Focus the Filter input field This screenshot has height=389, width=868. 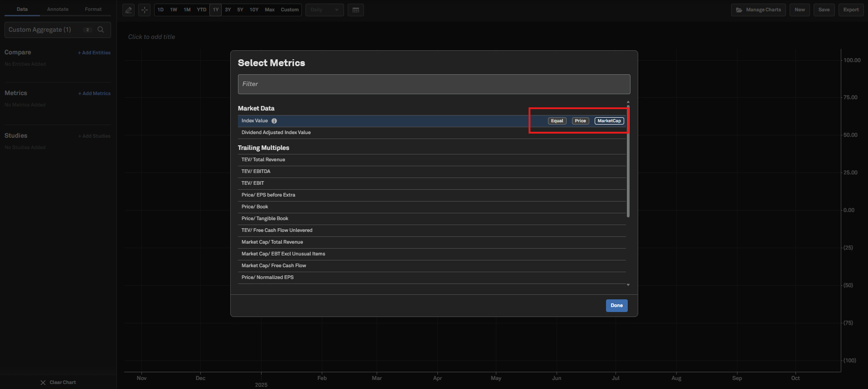click(x=434, y=84)
